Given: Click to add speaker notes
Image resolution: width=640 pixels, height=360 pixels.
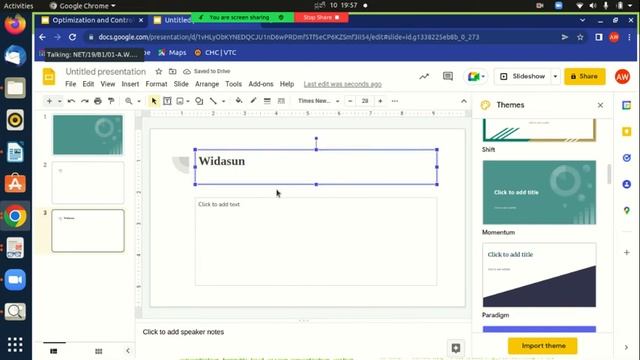Looking at the screenshot, I should (183, 332).
